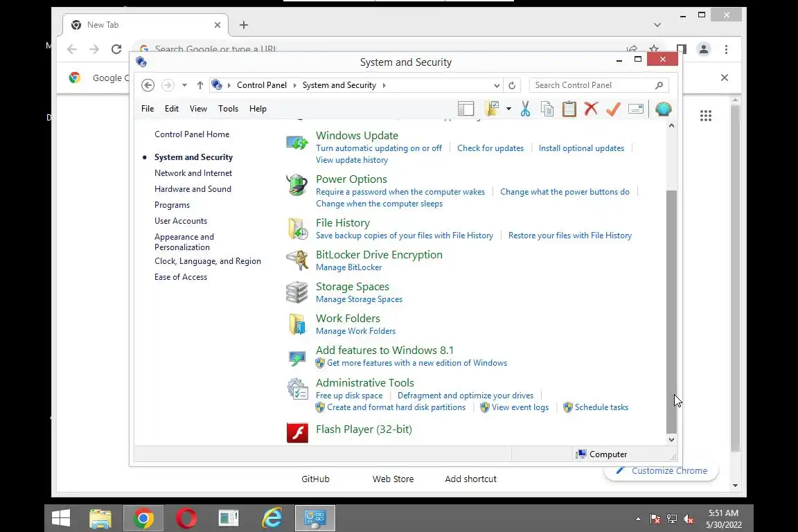798x532 pixels.
Task: Open Restore your files with File History
Action: [x=570, y=236]
